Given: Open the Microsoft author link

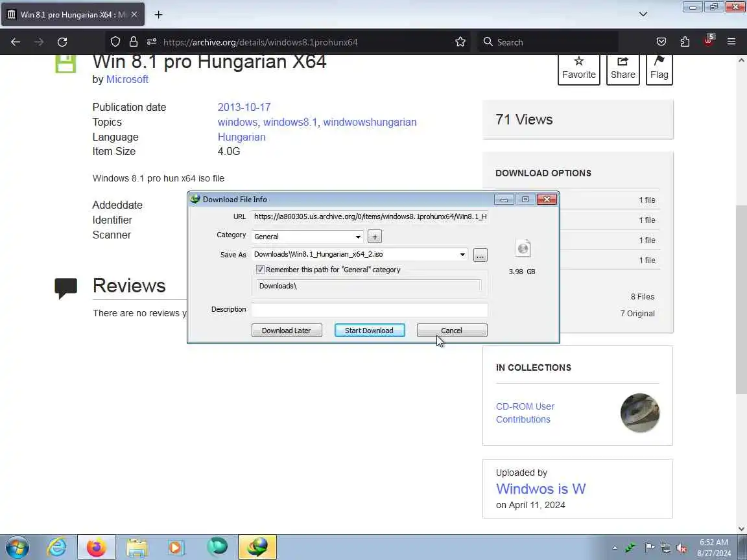Looking at the screenshot, I should [x=127, y=80].
